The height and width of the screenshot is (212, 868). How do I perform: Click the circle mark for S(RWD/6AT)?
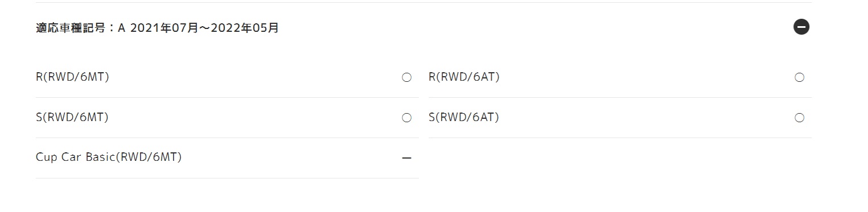pos(799,118)
